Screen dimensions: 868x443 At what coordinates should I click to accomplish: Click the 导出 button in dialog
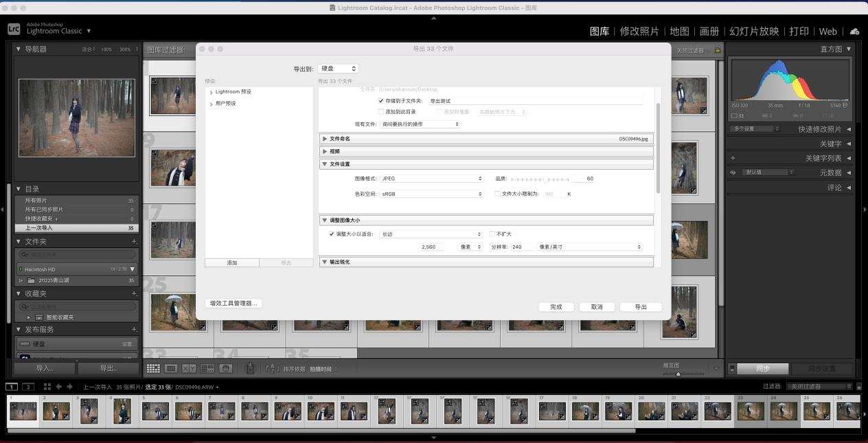(640, 307)
